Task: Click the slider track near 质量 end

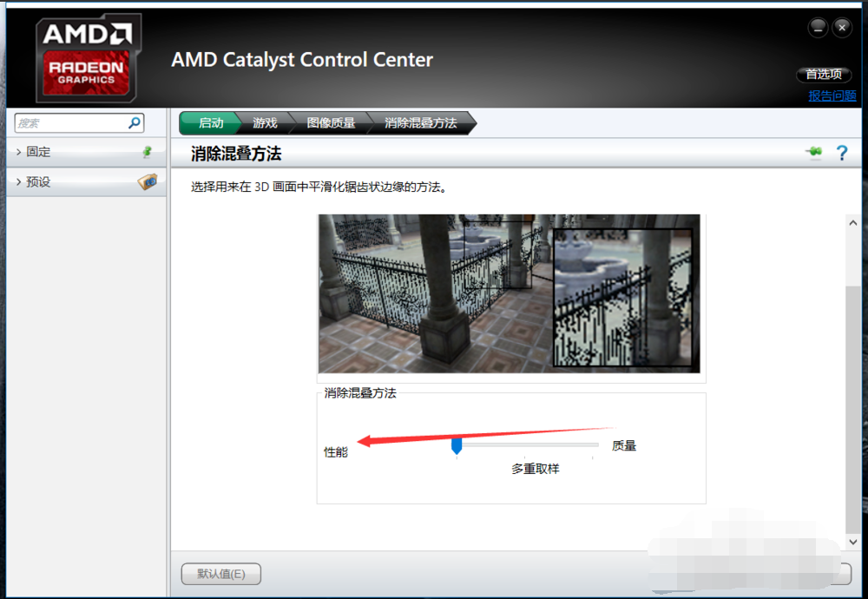Action: 591,444
